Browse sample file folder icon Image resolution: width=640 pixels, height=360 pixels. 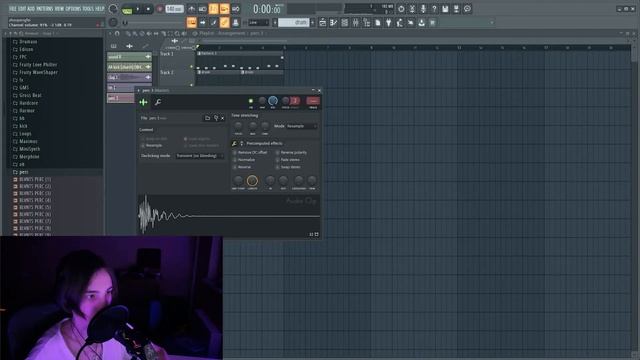pyautogui.click(x=207, y=118)
